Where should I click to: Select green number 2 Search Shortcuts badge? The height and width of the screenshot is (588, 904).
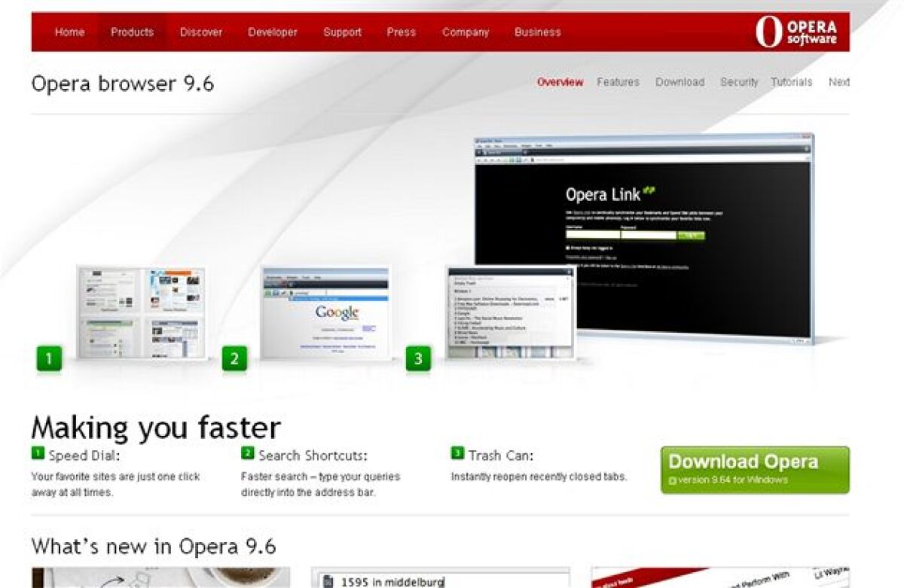234,359
